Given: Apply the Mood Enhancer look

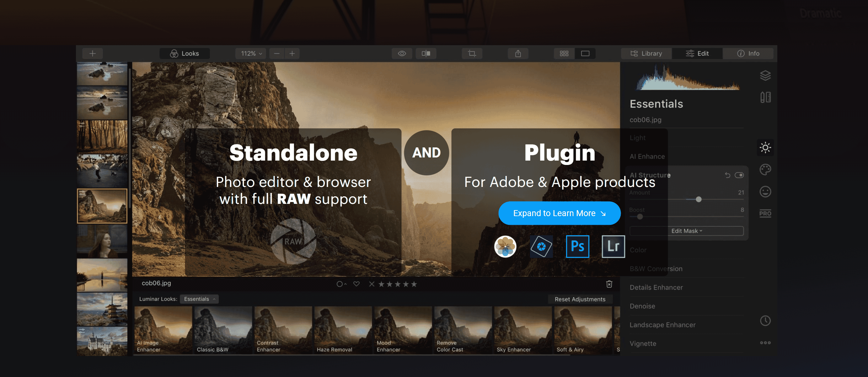Looking at the screenshot, I should click(403, 330).
